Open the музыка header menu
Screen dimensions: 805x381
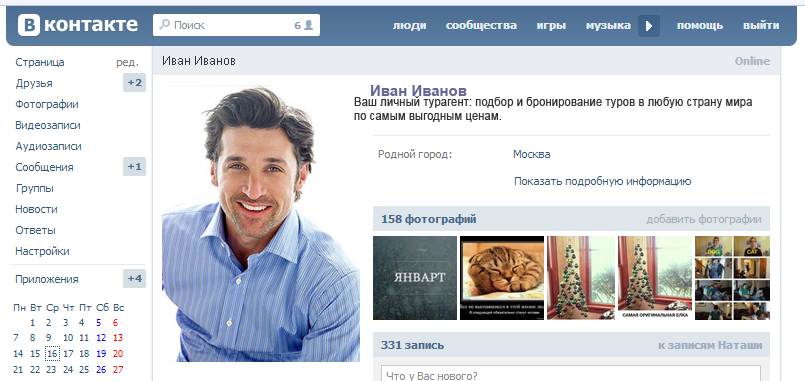[x=608, y=26]
